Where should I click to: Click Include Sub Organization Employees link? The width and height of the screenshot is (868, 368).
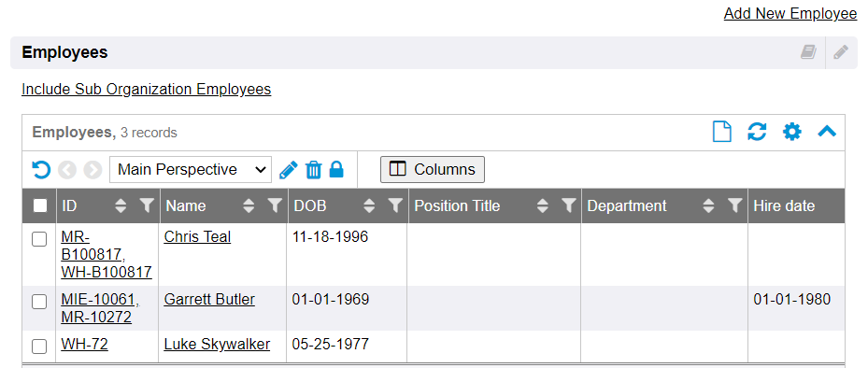coord(146,89)
